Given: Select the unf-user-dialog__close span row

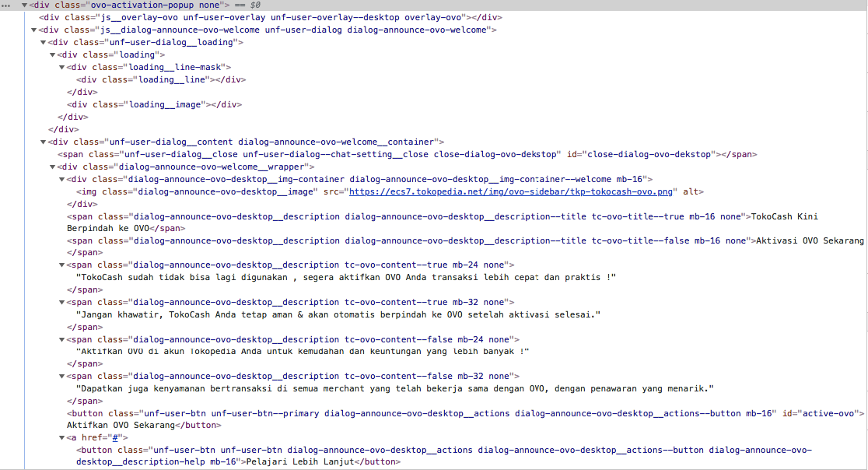Looking at the screenshot, I should coord(407,154).
